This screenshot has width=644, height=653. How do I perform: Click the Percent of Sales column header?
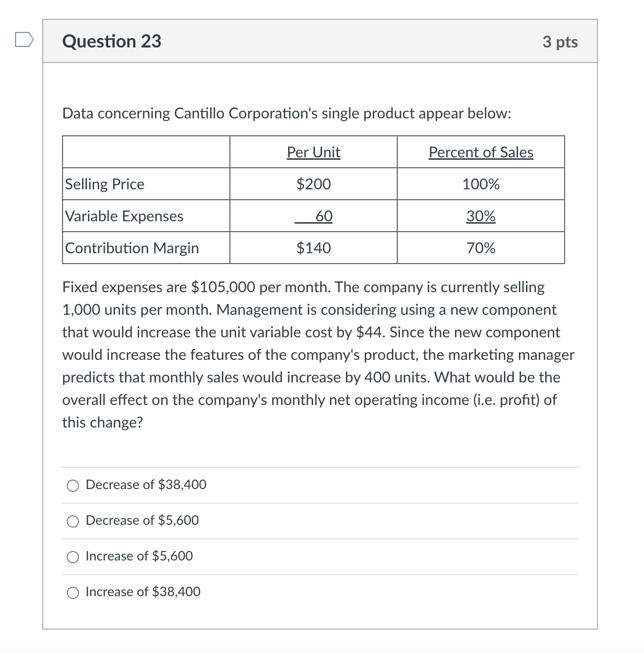point(480,152)
